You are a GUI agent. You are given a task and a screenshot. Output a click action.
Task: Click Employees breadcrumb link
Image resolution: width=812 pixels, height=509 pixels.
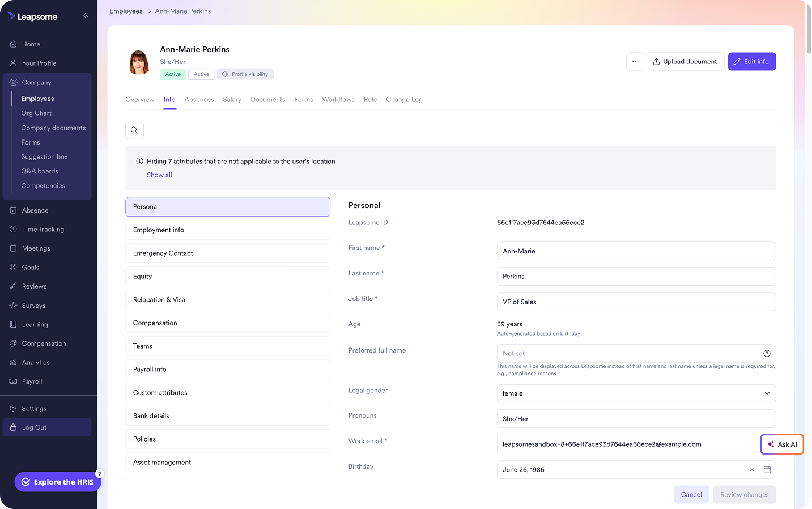pos(126,11)
